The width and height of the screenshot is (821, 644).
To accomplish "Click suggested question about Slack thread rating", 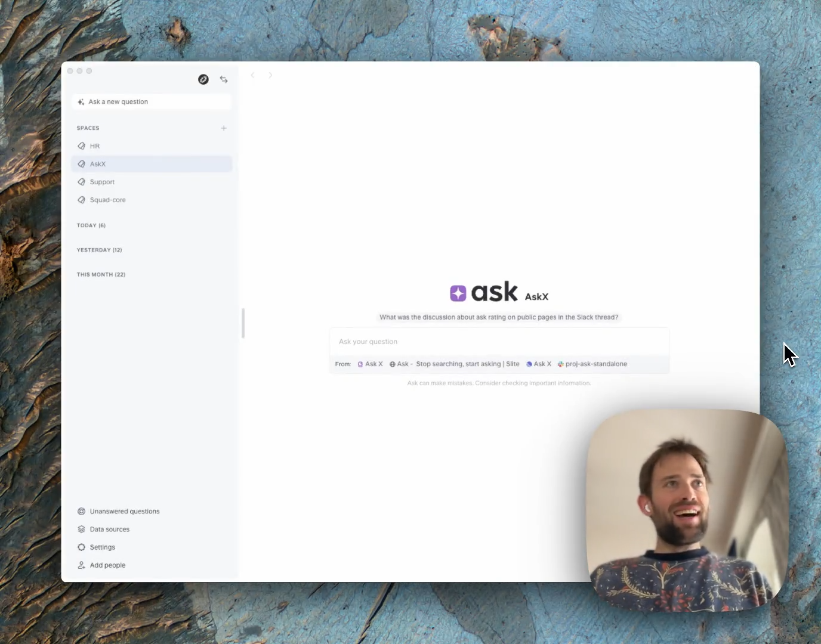I will click(x=499, y=317).
